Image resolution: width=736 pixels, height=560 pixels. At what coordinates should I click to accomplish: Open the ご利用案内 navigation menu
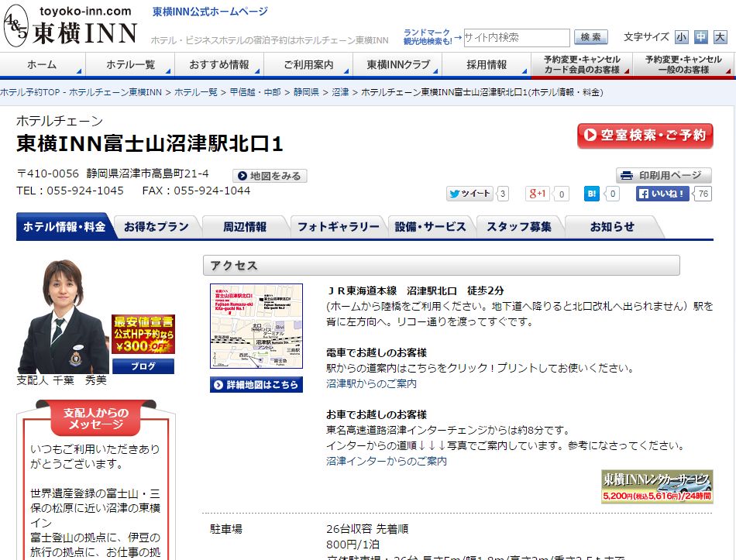pyautogui.click(x=308, y=65)
